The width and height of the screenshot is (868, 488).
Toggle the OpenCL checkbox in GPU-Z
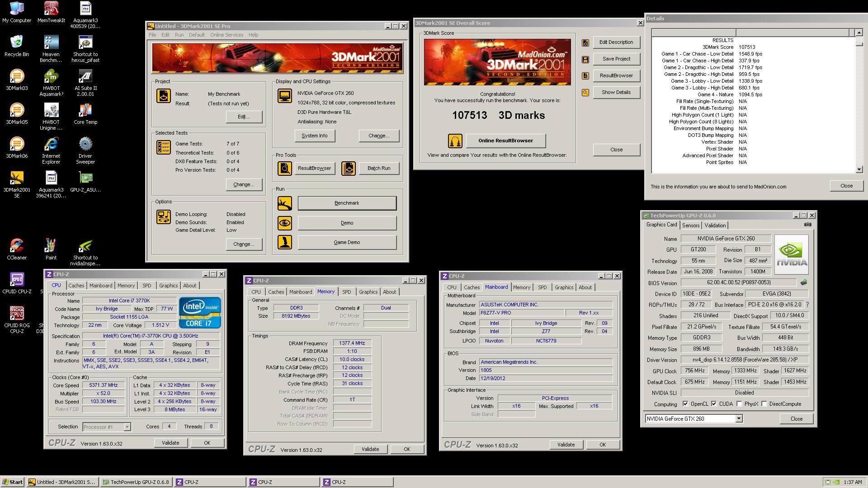[x=685, y=404]
